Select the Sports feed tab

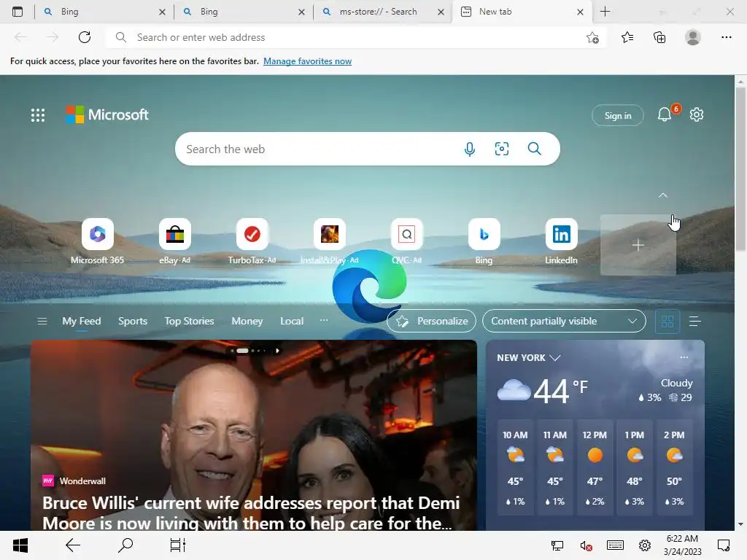(x=133, y=321)
